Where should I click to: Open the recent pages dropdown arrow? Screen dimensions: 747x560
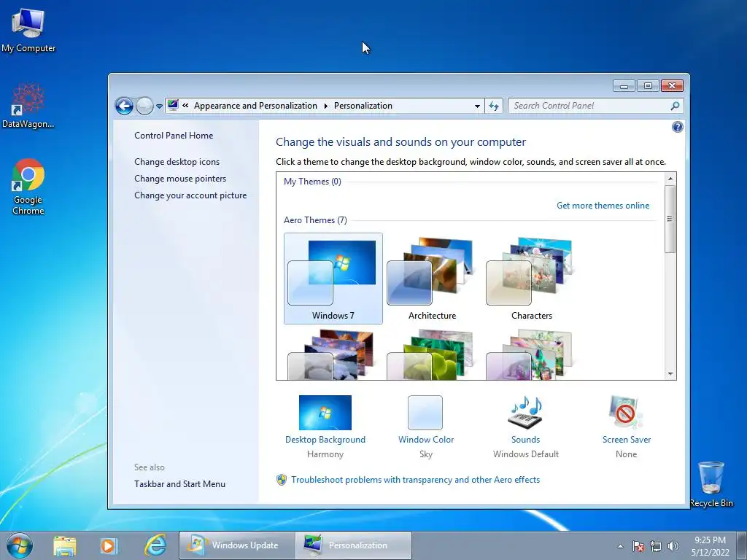tap(159, 106)
